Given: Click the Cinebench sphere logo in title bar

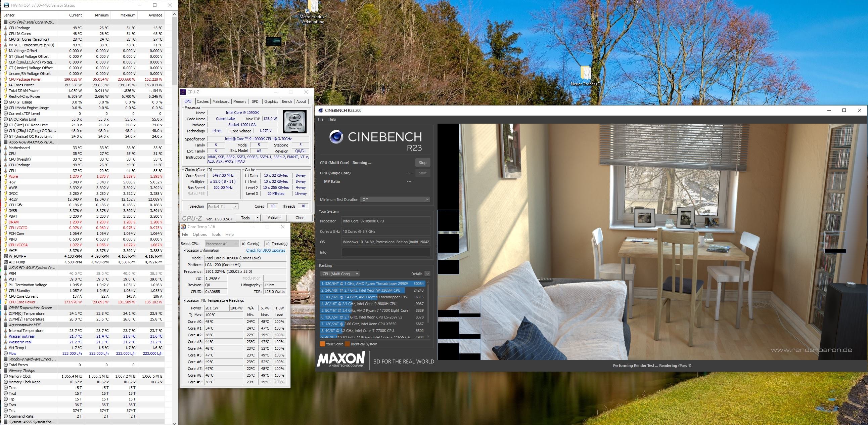Looking at the screenshot, I should coord(321,110).
